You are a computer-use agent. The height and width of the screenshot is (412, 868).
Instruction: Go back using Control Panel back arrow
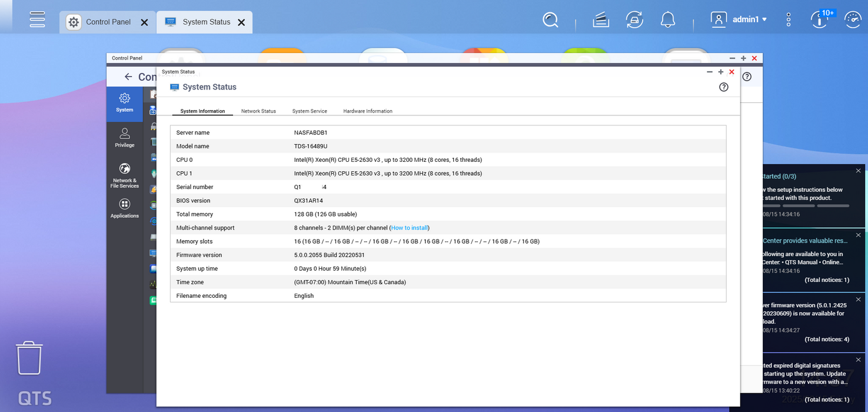[x=128, y=77]
